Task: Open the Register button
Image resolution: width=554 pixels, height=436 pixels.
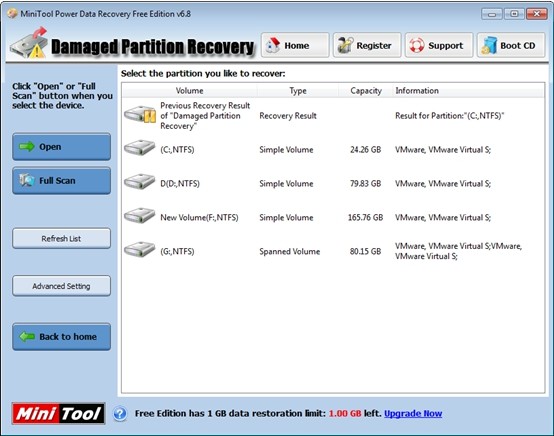Action: coord(367,45)
